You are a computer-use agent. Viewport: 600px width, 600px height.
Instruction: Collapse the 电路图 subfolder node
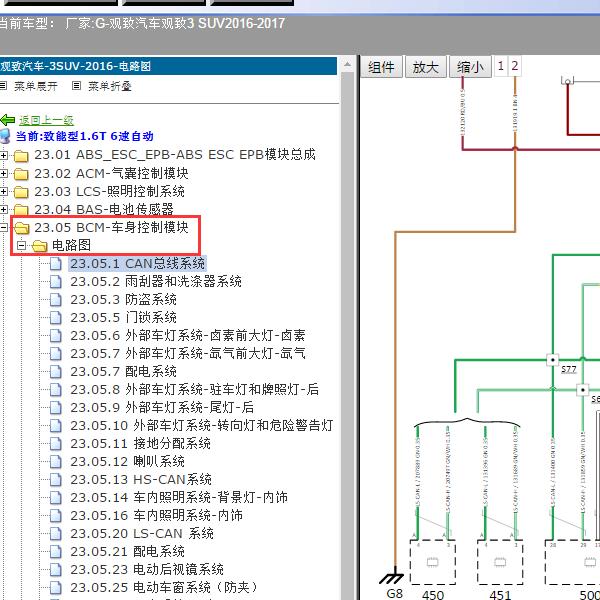pos(21,246)
